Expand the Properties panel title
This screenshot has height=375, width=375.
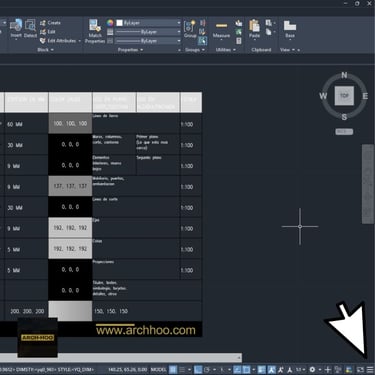pos(130,50)
